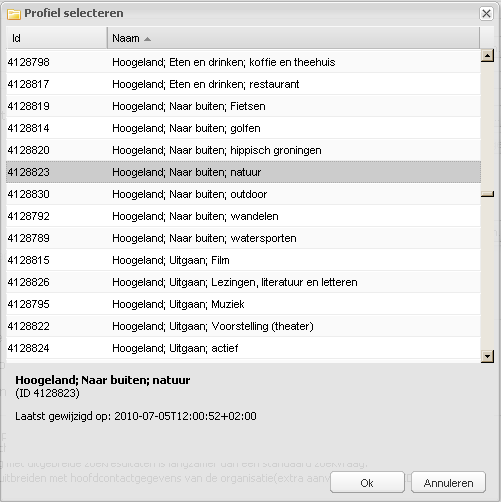Click the scrollbar up arrow
This screenshot has width=501, height=502.
(487, 55)
